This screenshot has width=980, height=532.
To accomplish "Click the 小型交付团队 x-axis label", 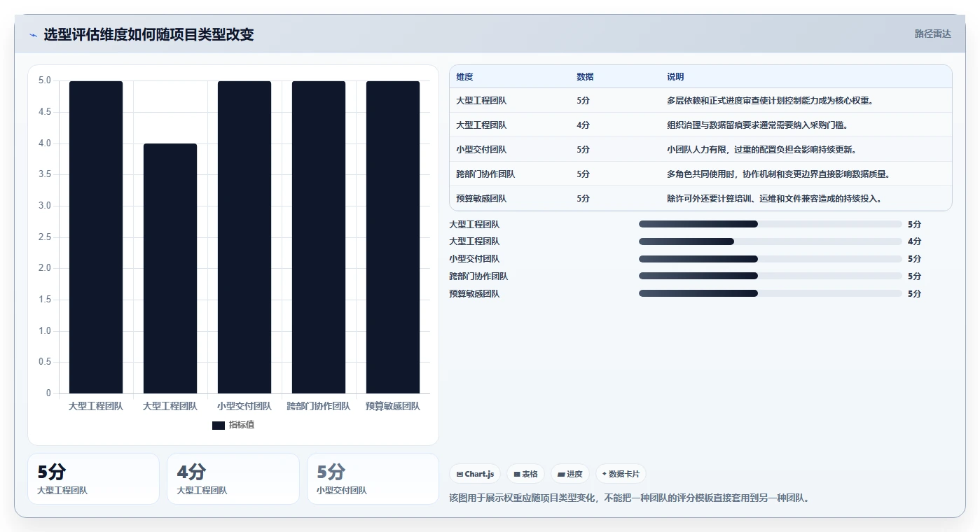I will pos(244,406).
